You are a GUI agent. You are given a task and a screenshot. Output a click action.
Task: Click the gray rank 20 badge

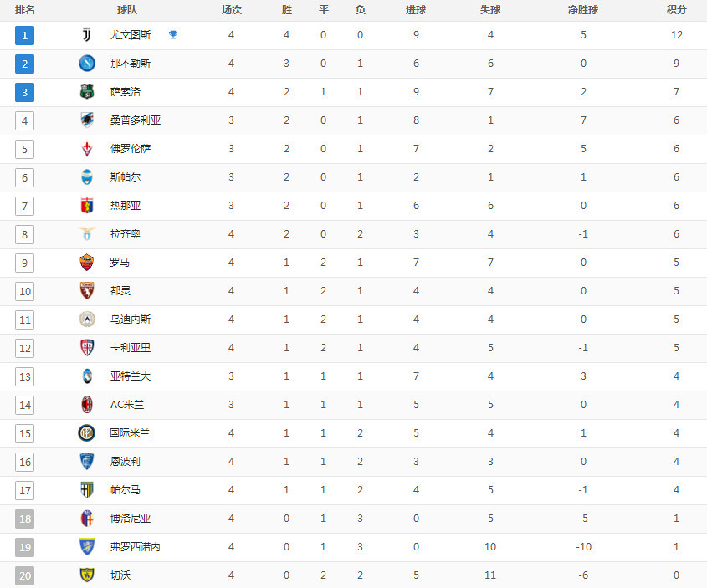(x=25, y=575)
